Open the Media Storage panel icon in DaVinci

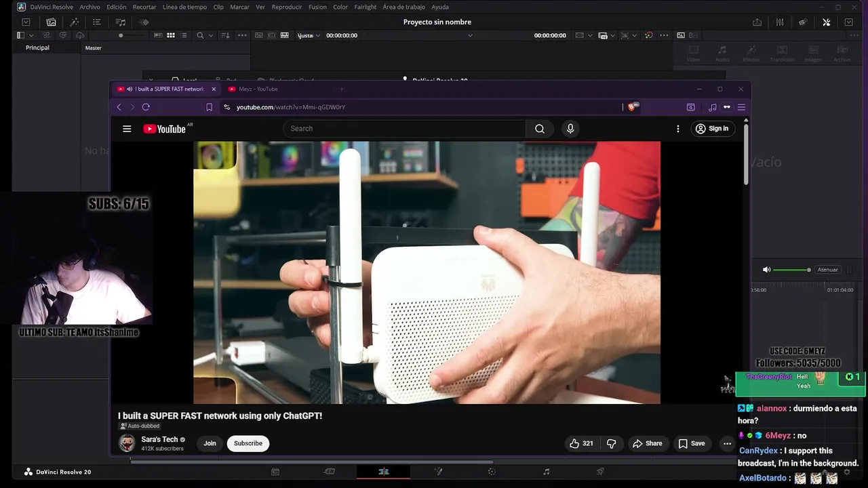[x=51, y=22]
